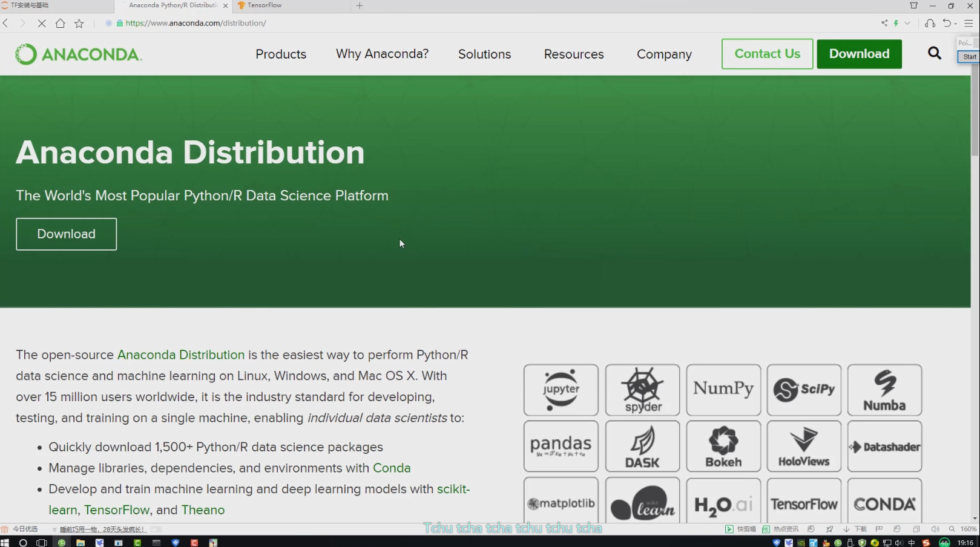Click the Spyder logo tile
This screenshot has width=980, height=547.
pos(642,390)
